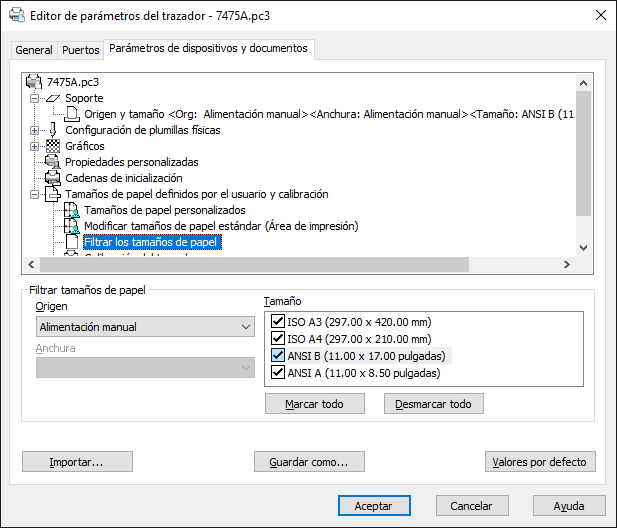Click the tree scroll up arrow

[584, 83]
